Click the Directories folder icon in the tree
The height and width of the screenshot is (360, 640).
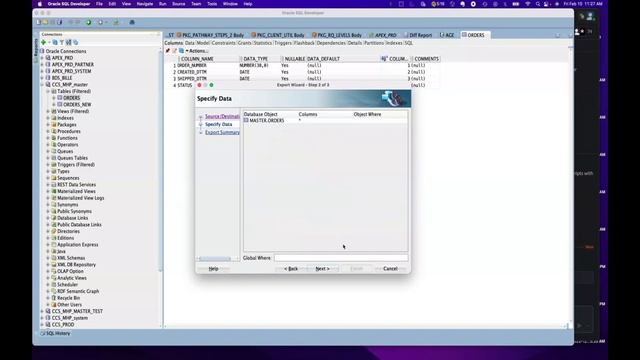tap(54, 231)
